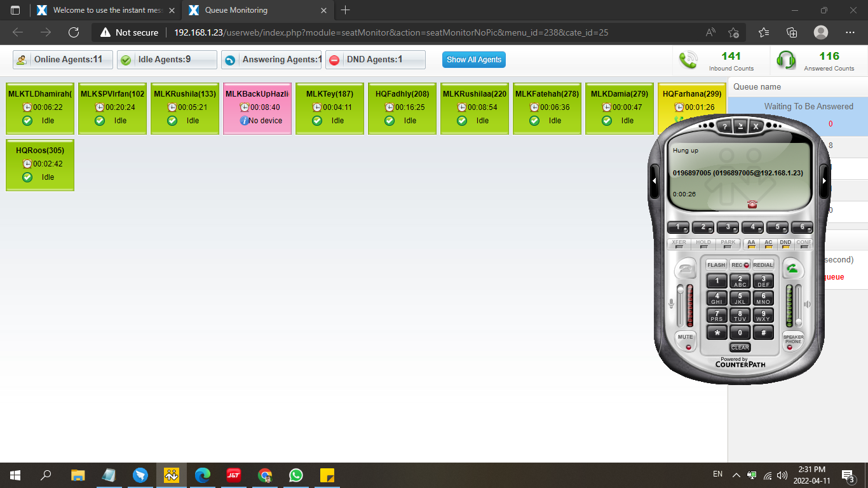Click the Show All Agents button
868x488 pixels.
pyautogui.click(x=474, y=60)
